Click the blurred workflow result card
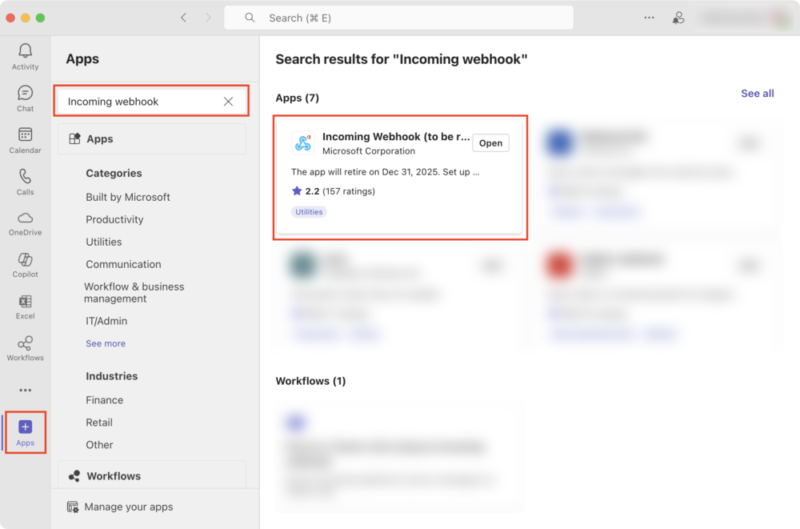 [398, 456]
